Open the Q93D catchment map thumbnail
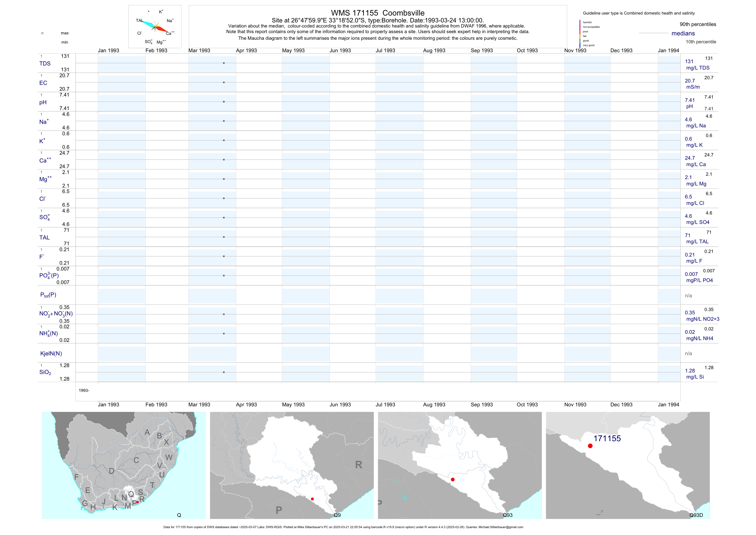This screenshot has width=756, height=535. [x=628, y=465]
